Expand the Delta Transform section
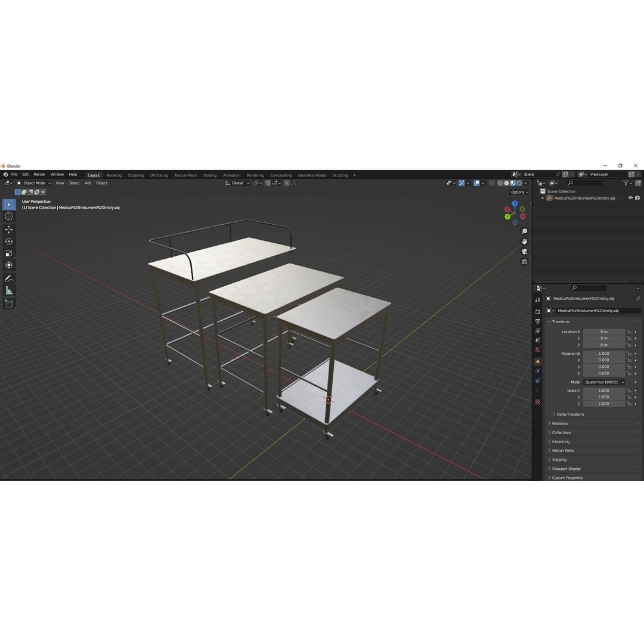This screenshot has height=644, width=644. (x=569, y=414)
